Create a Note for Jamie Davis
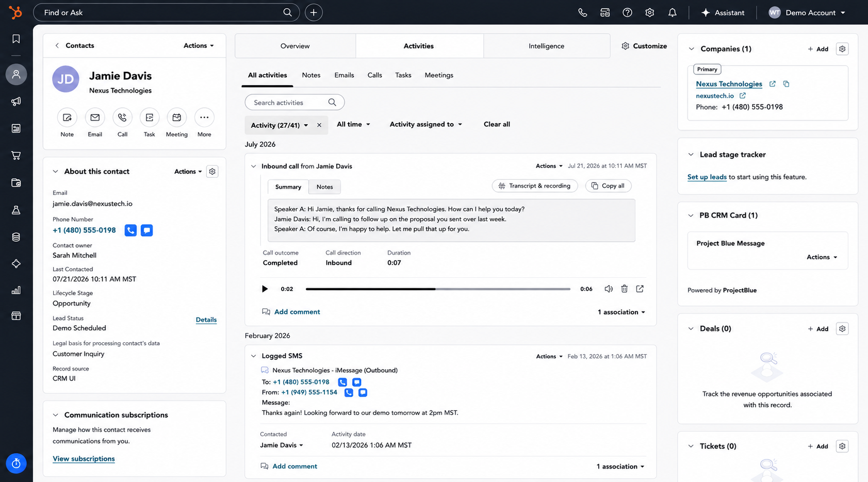Viewport: 868px width, 482px height. tap(67, 118)
